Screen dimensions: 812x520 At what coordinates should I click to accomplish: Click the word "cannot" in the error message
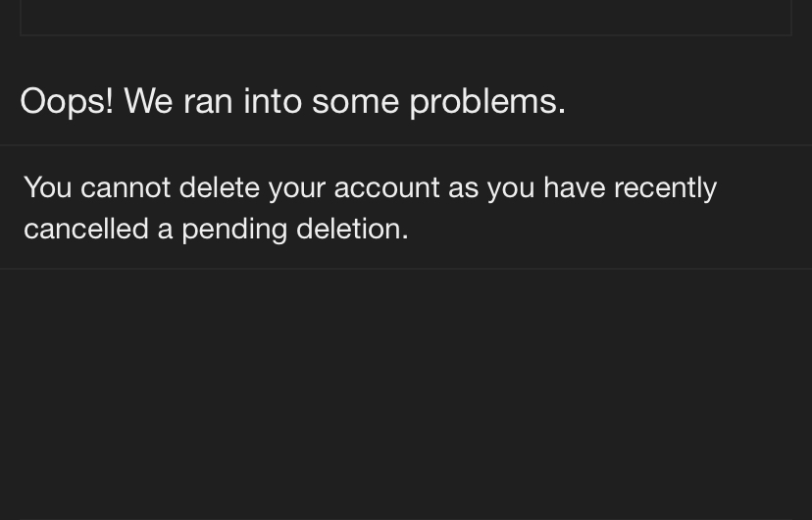(x=126, y=187)
